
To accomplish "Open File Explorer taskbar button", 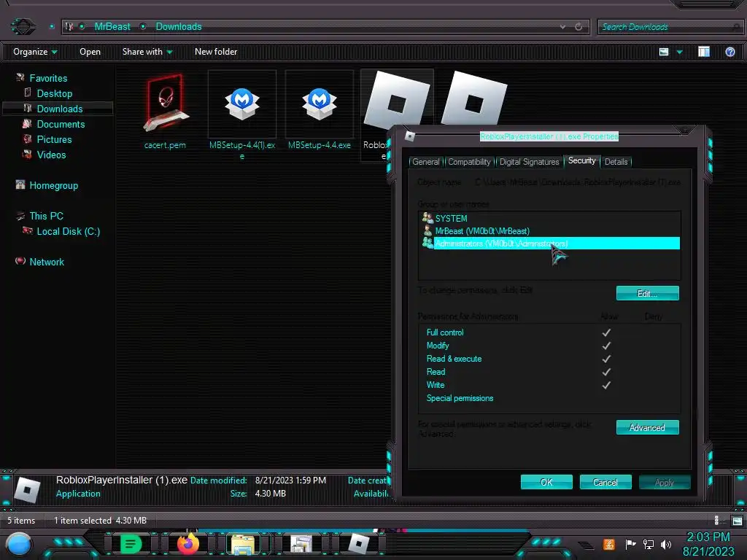I will pyautogui.click(x=243, y=544).
